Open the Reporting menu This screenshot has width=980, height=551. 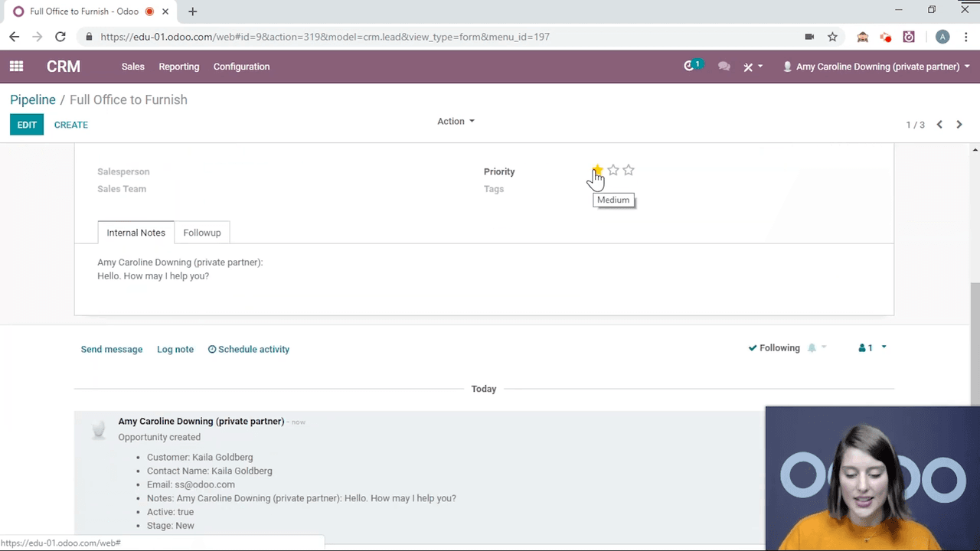point(178,67)
